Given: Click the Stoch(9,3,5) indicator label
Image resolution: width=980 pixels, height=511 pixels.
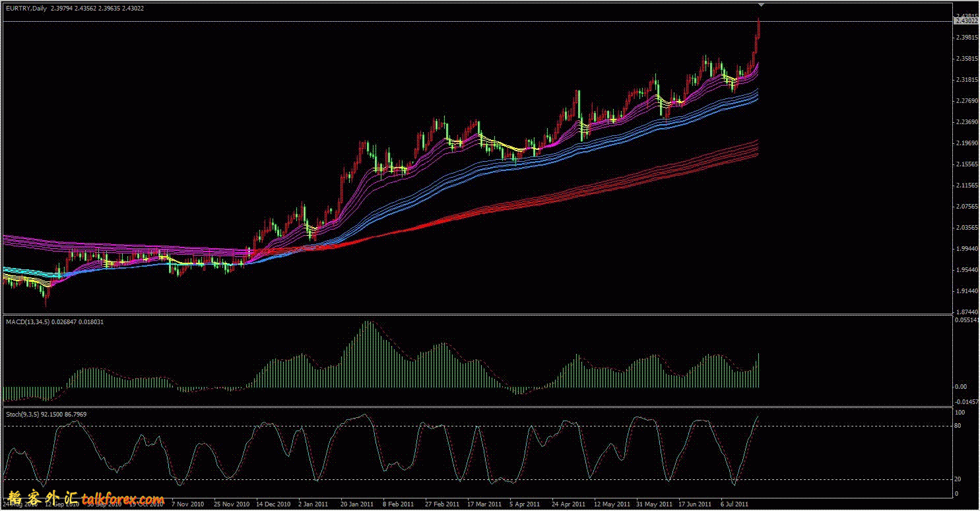Looking at the screenshot, I should (x=22, y=414).
